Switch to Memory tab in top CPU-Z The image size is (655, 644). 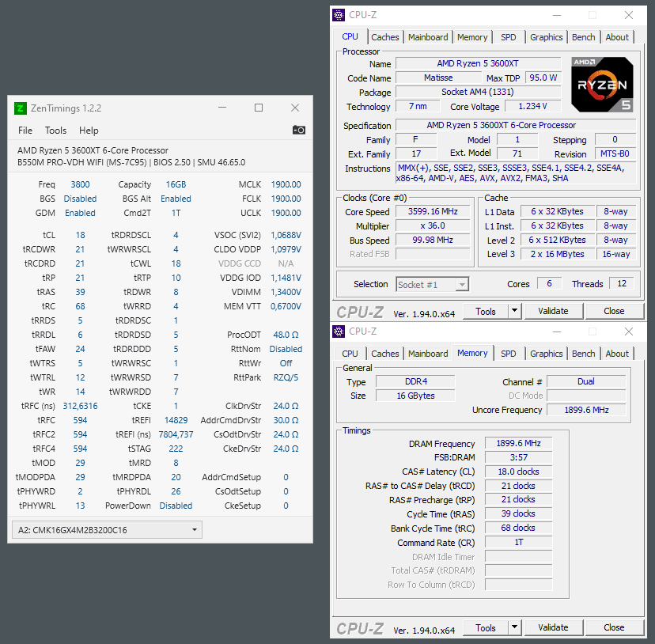pos(472,37)
